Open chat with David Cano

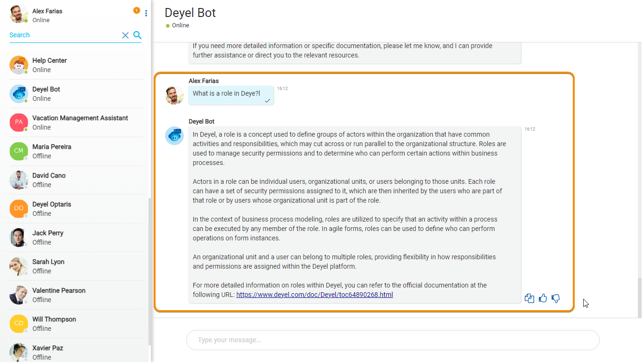click(49, 180)
